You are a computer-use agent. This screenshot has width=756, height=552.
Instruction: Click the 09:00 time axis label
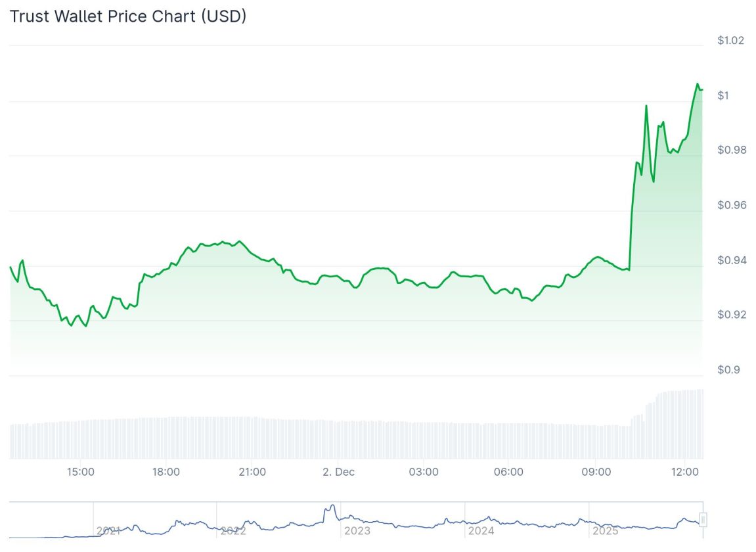[596, 472]
